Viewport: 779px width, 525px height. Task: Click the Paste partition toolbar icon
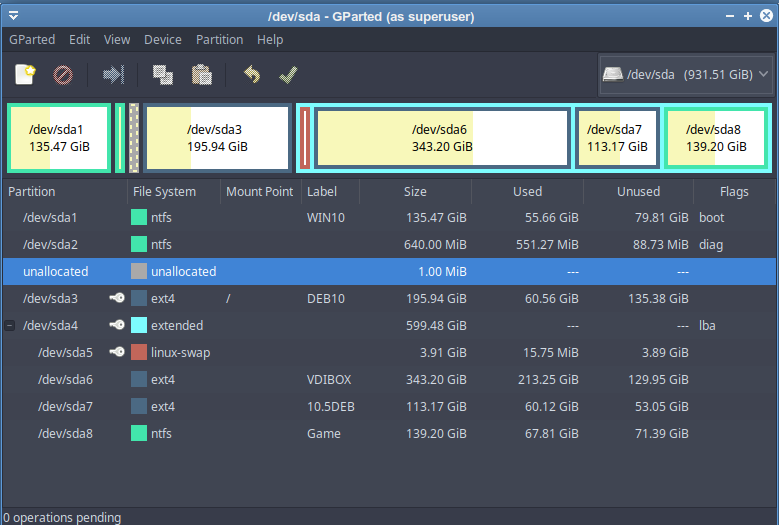202,75
